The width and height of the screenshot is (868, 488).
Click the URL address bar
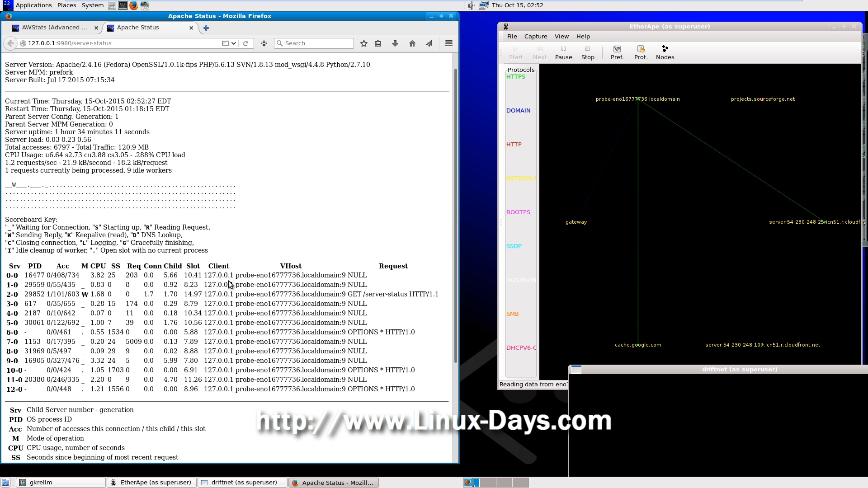122,43
